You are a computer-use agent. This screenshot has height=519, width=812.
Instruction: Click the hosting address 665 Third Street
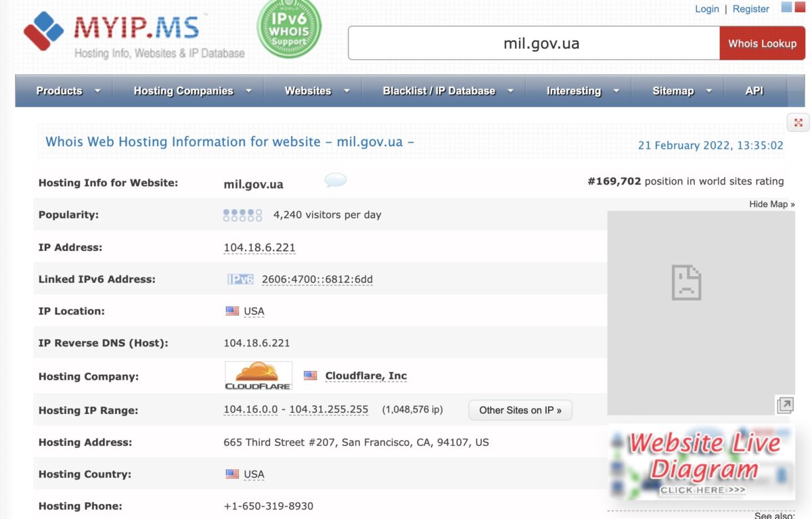tap(357, 443)
